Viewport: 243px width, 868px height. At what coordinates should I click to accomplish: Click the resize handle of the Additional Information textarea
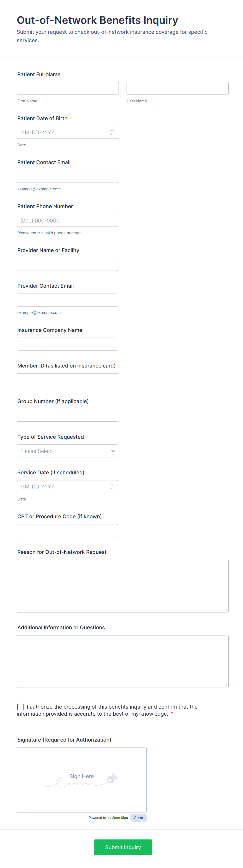pyautogui.click(x=226, y=685)
